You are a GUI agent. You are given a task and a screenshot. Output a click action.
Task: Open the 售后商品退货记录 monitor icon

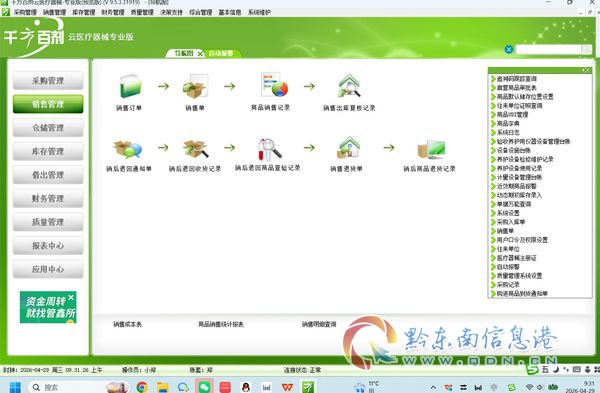(x=432, y=149)
